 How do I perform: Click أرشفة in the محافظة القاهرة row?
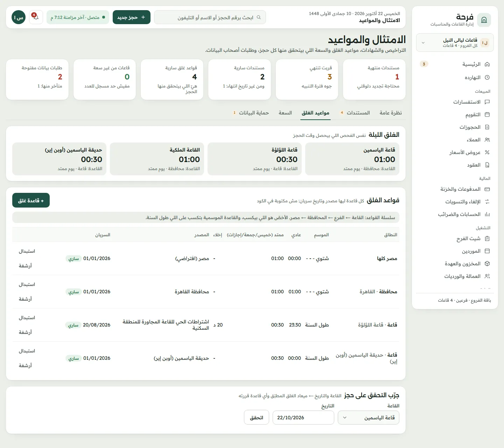[x=25, y=299]
